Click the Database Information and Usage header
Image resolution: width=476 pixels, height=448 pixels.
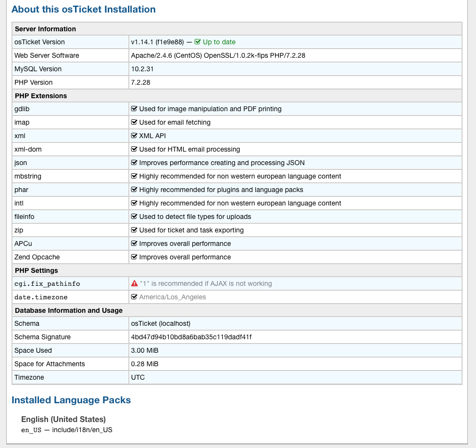coord(69,310)
